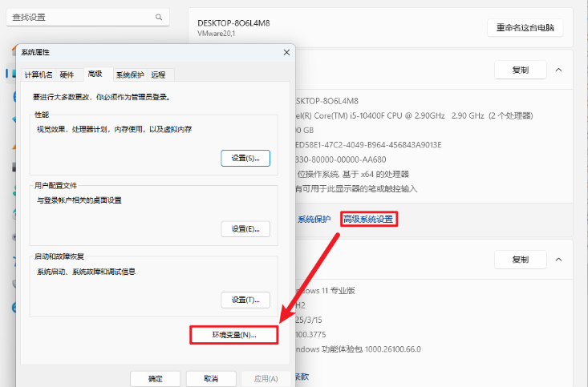Copy Windows specifications with lower 复制 button
The image size is (588, 387).
coord(520,260)
